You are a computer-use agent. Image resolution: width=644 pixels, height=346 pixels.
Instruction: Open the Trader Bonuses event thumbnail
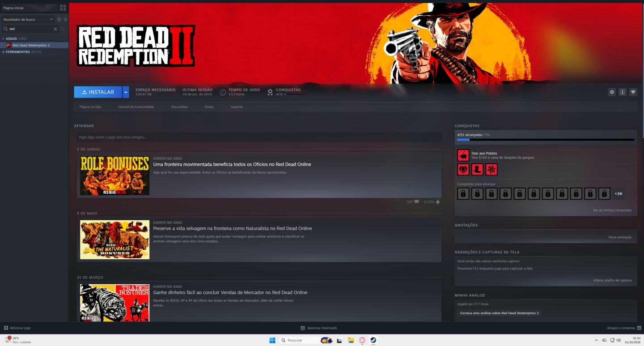(x=114, y=303)
